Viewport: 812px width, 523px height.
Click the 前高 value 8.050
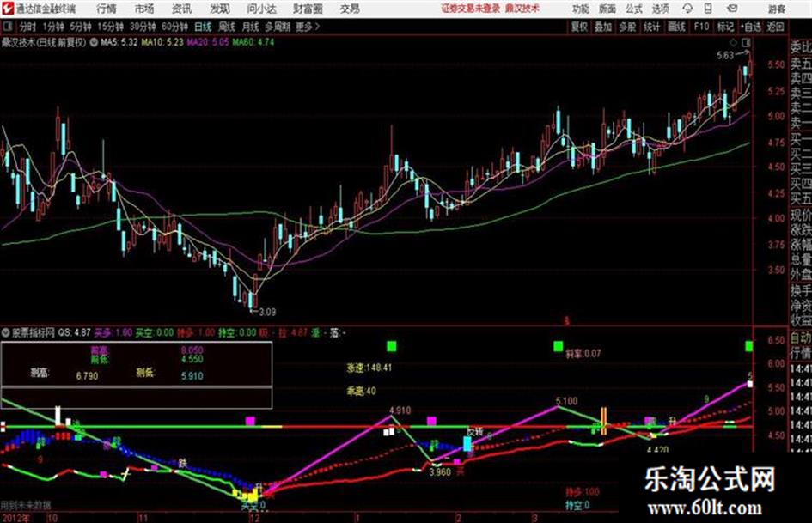click(x=192, y=350)
